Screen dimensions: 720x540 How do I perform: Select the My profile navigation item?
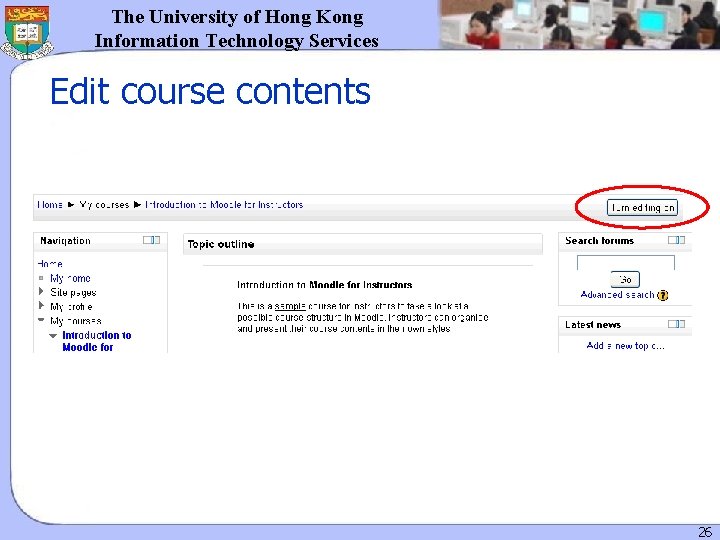click(71, 307)
